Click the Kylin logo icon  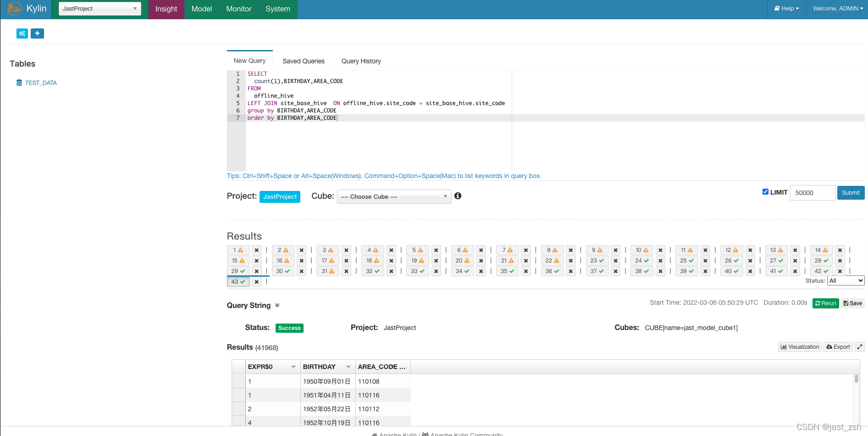[14, 8]
